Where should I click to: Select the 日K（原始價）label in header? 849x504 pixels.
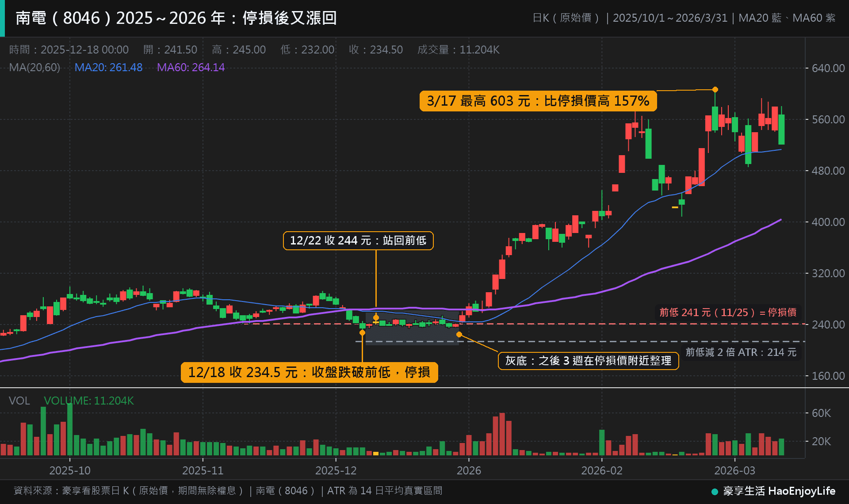[x=566, y=18]
